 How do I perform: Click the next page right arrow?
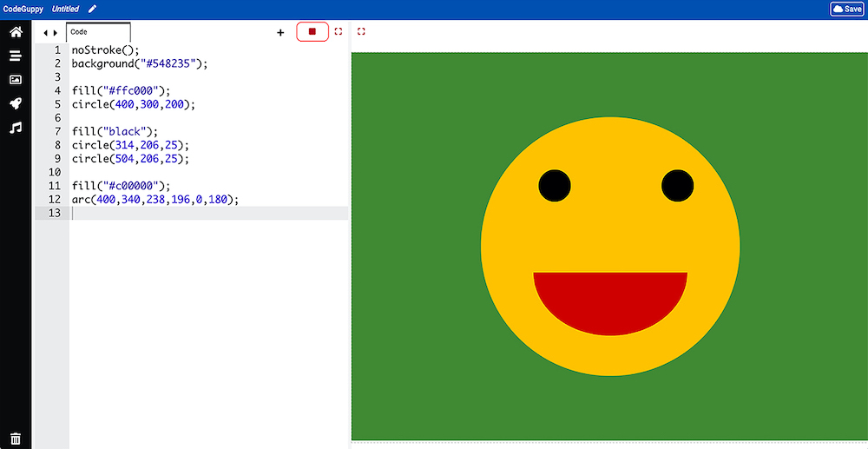(55, 33)
